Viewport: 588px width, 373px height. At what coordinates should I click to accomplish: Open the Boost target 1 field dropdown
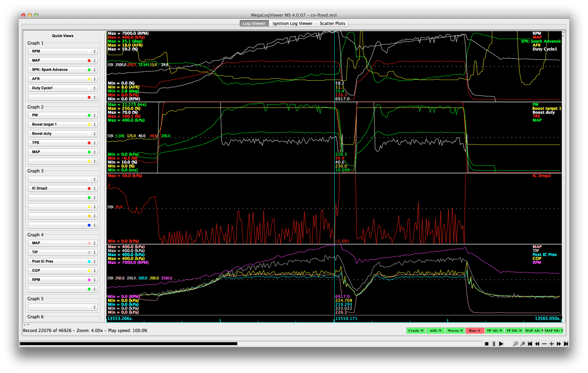point(63,124)
